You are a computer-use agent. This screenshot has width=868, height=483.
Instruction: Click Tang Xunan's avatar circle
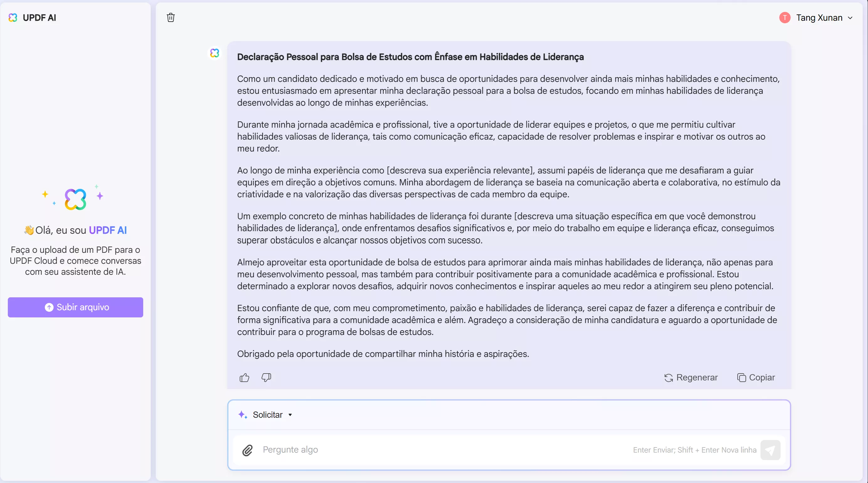tap(785, 18)
